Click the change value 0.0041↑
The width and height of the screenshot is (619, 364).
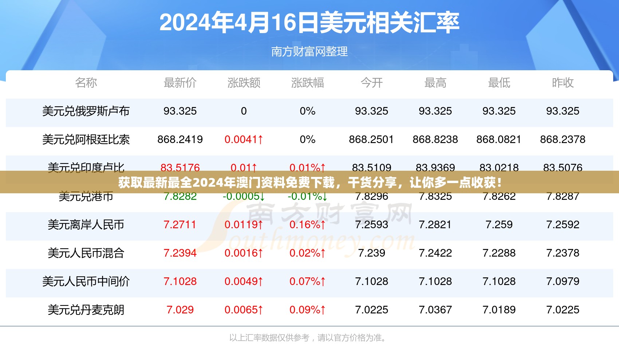coord(244,139)
